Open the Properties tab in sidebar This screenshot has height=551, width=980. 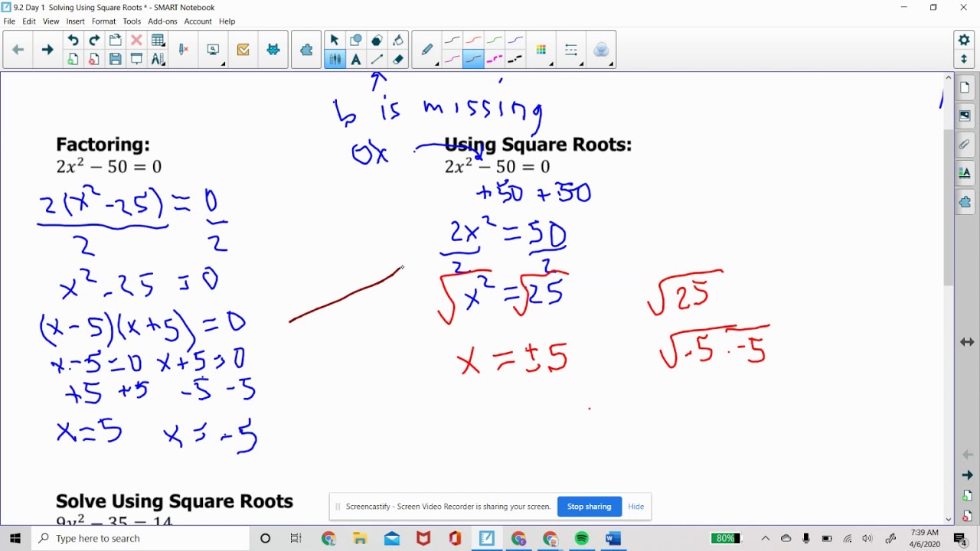click(x=965, y=173)
